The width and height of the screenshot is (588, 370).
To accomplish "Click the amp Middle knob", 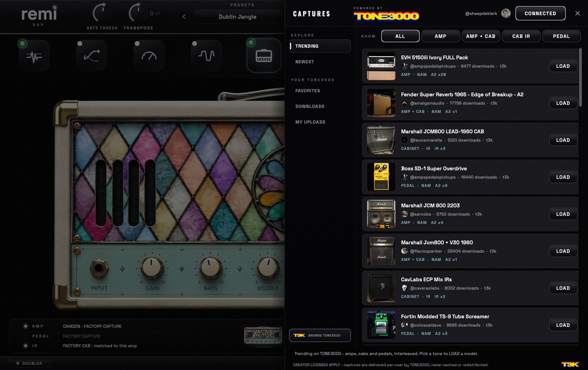I will click(268, 268).
